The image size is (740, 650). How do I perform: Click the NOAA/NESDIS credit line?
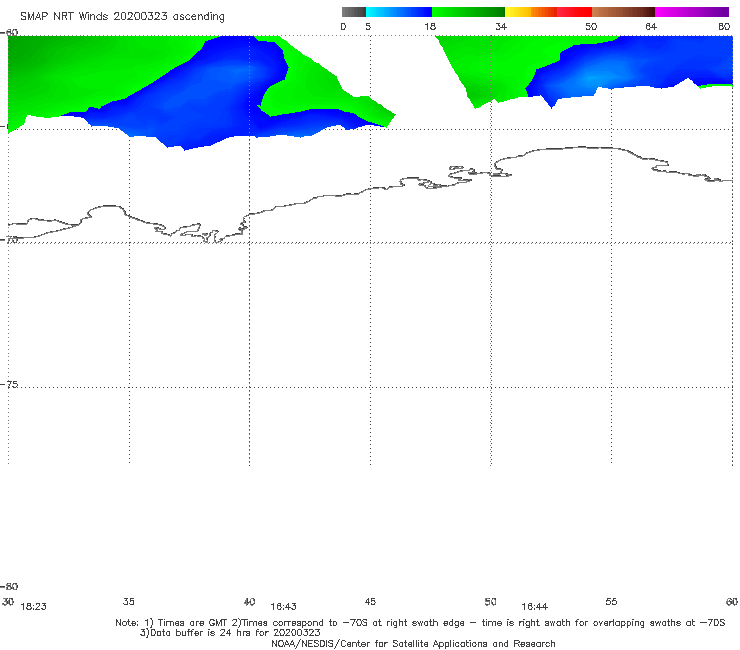(x=413, y=644)
